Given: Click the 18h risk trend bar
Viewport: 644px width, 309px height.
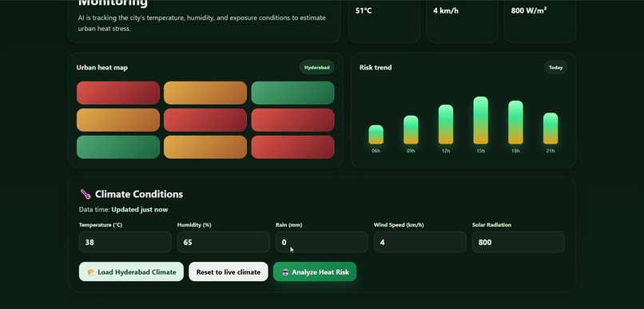Looking at the screenshot, I should pyautogui.click(x=515, y=122).
